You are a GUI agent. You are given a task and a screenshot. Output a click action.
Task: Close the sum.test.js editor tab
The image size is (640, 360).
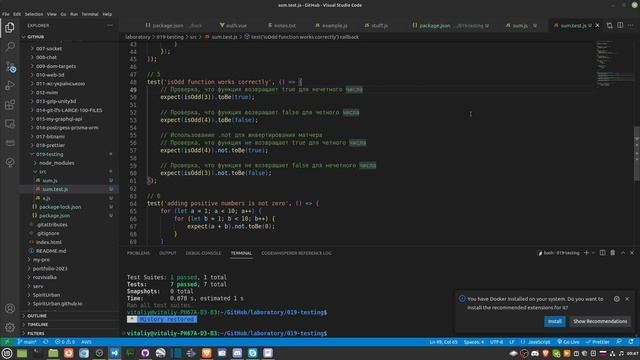[x=598, y=25]
